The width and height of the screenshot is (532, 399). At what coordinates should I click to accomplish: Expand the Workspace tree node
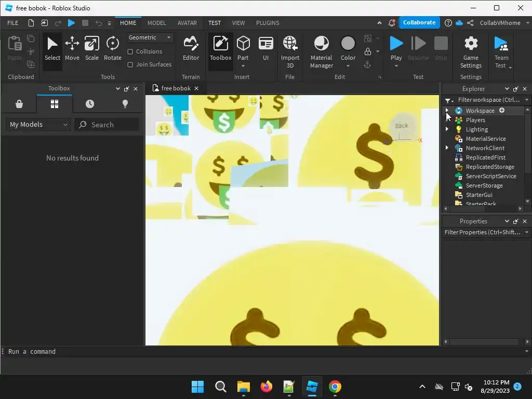tap(447, 110)
